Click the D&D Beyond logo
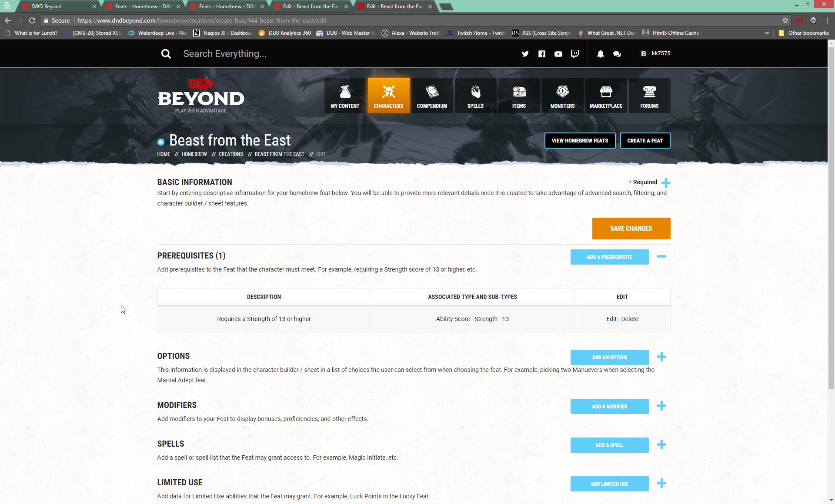Viewport: 835px width, 504px height. click(200, 96)
